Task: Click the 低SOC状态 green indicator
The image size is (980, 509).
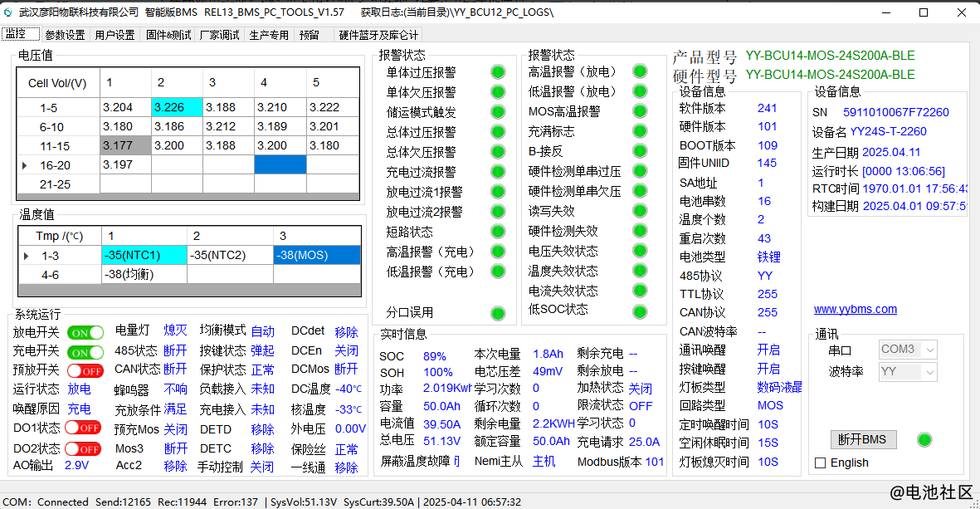Action: pyautogui.click(x=640, y=311)
